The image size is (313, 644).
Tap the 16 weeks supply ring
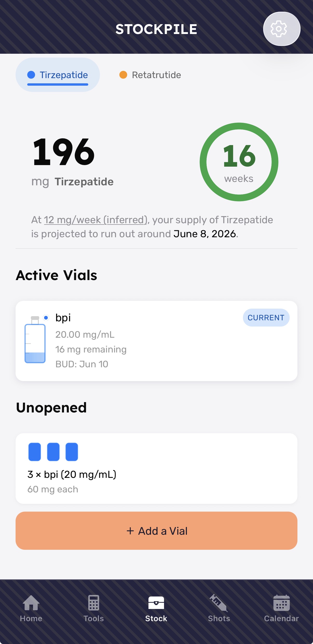tap(239, 162)
